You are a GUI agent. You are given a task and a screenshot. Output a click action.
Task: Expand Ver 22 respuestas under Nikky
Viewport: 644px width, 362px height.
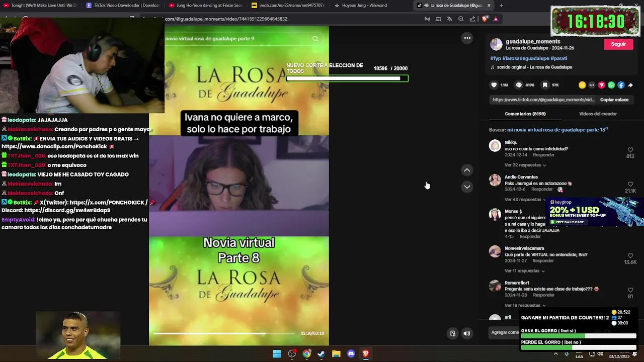tap(525, 165)
